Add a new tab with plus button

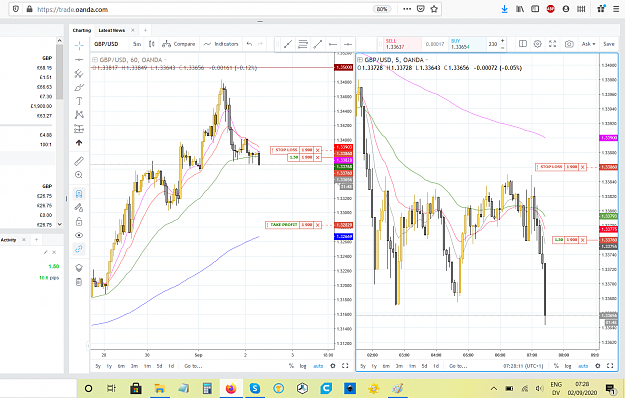click(145, 30)
